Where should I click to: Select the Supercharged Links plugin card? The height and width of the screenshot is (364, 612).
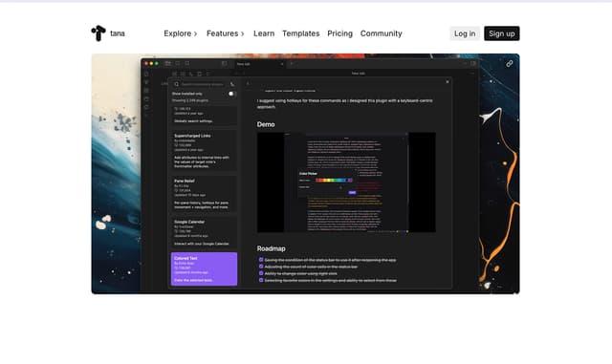point(204,151)
